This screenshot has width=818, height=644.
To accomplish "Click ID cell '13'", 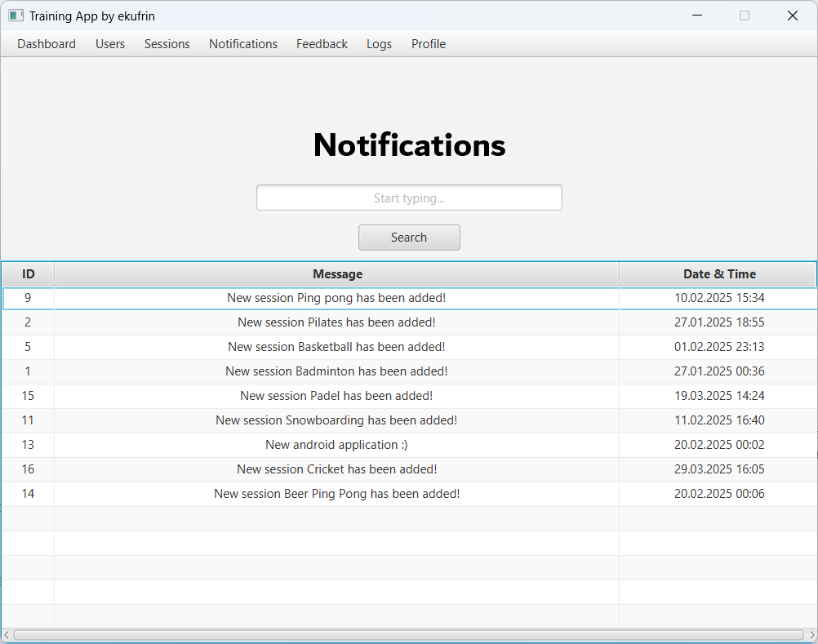I will pyautogui.click(x=29, y=445).
